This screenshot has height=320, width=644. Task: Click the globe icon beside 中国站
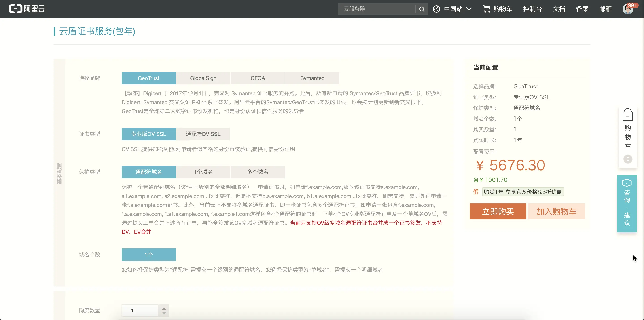point(436,9)
